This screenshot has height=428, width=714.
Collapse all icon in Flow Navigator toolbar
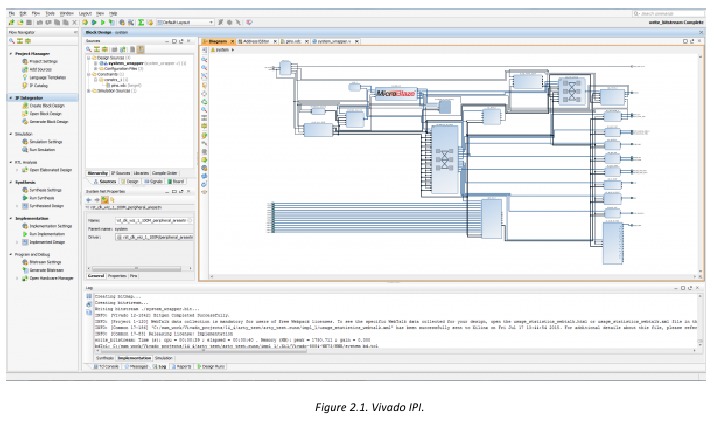coord(20,41)
